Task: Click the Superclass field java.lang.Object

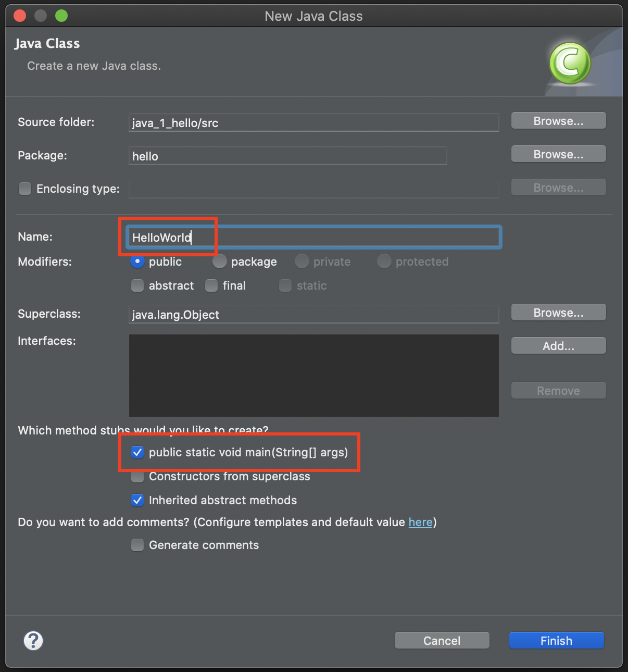Action: click(x=313, y=315)
